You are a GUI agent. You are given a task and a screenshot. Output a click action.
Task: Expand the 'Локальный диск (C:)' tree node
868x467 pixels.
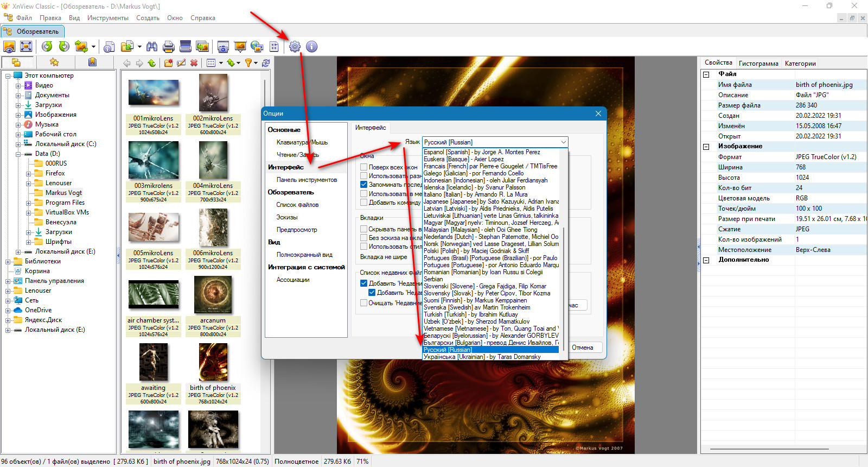(x=18, y=144)
